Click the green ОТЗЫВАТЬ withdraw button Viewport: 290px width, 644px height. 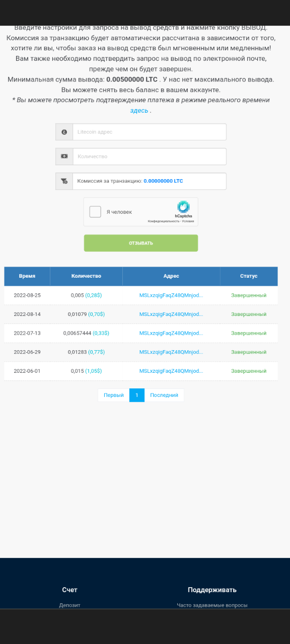tap(141, 243)
